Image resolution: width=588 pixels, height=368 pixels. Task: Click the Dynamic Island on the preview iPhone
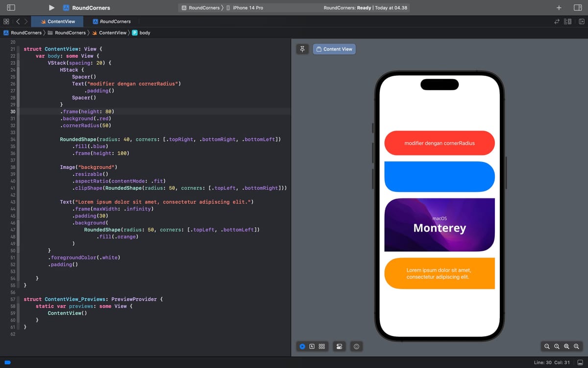click(440, 84)
